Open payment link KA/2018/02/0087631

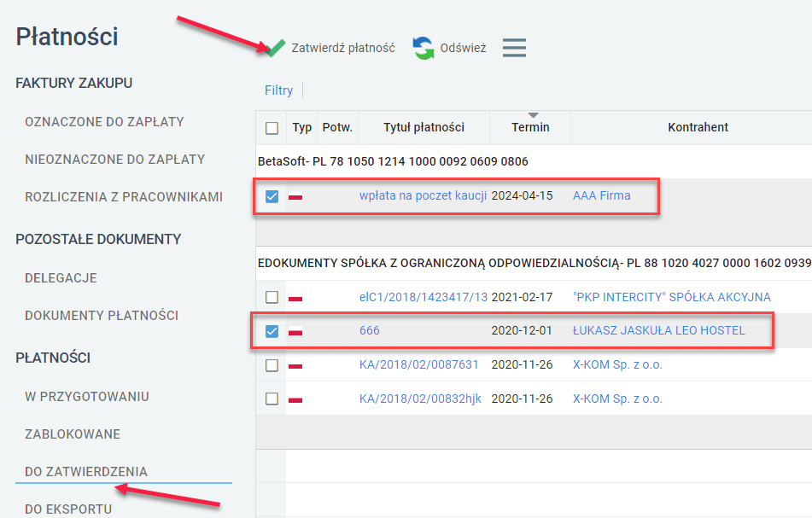pos(419,365)
